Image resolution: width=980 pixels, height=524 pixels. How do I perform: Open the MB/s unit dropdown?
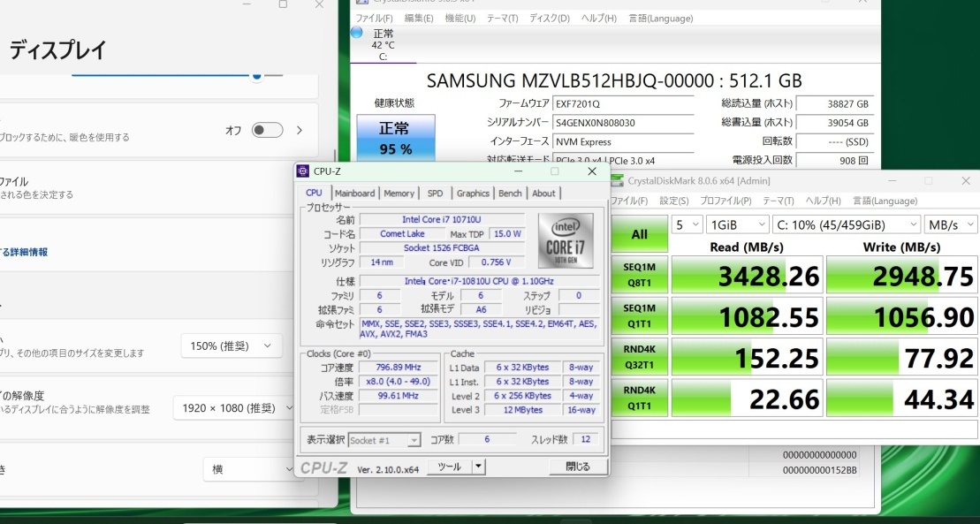[x=951, y=224]
